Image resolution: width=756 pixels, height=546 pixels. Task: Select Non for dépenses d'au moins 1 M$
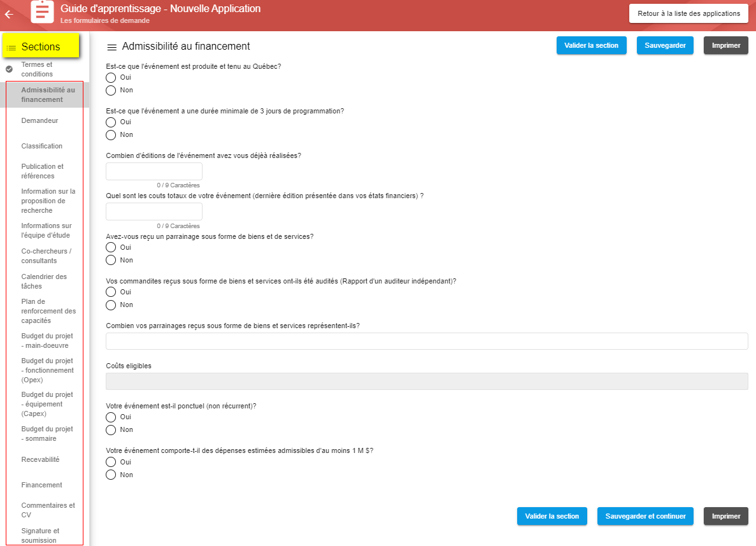(x=111, y=475)
